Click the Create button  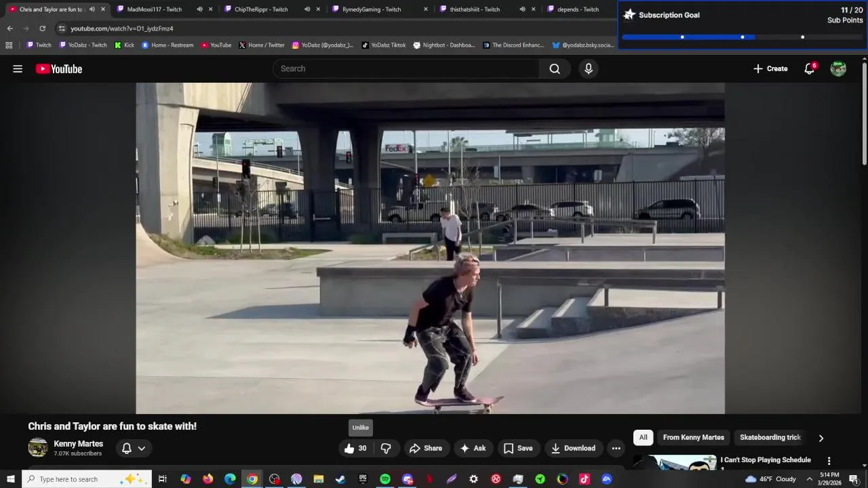pyautogui.click(x=770, y=68)
